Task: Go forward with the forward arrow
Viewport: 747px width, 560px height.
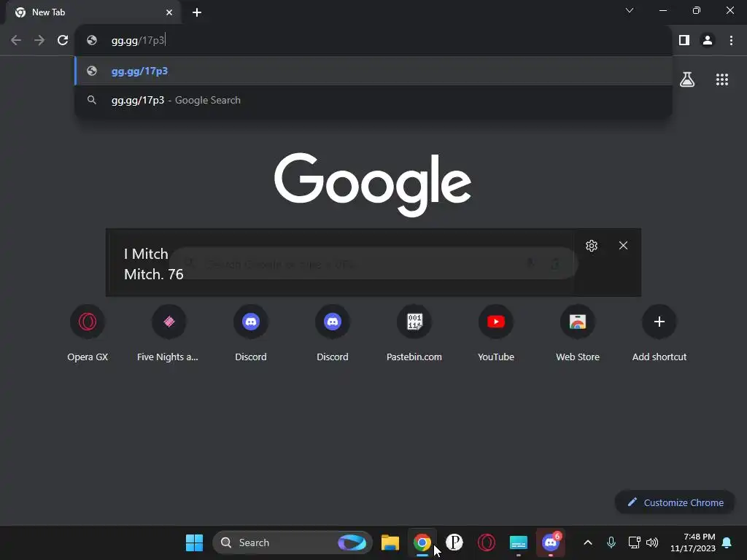Action: [x=39, y=41]
